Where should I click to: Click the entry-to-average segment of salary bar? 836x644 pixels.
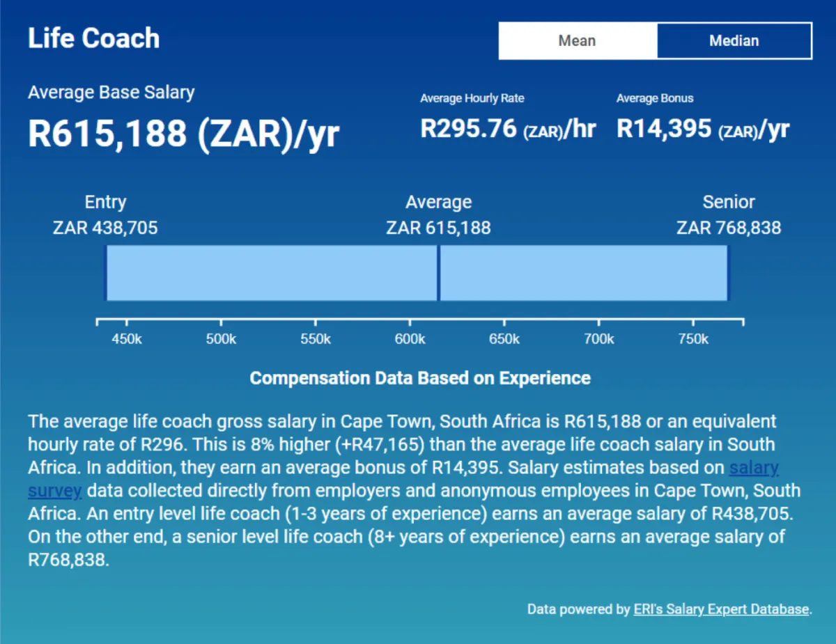pyautogui.click(x=272, y=273)
